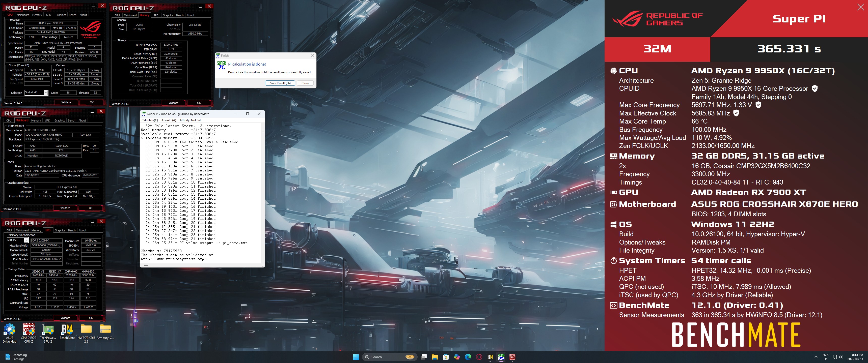Open the Armoury_C... archive on desktop
The width and height of the screenshot is (868, 363).
click(x=105, y=332)
